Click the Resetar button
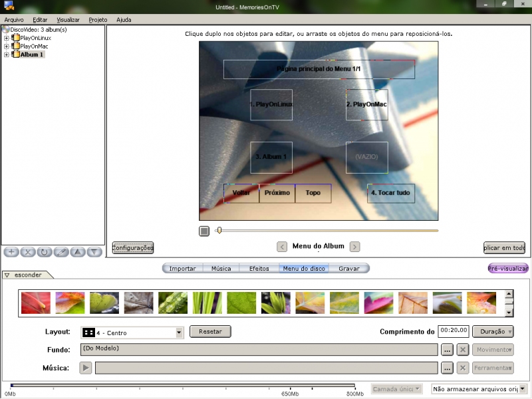The image size is (532, 399). 210,331
